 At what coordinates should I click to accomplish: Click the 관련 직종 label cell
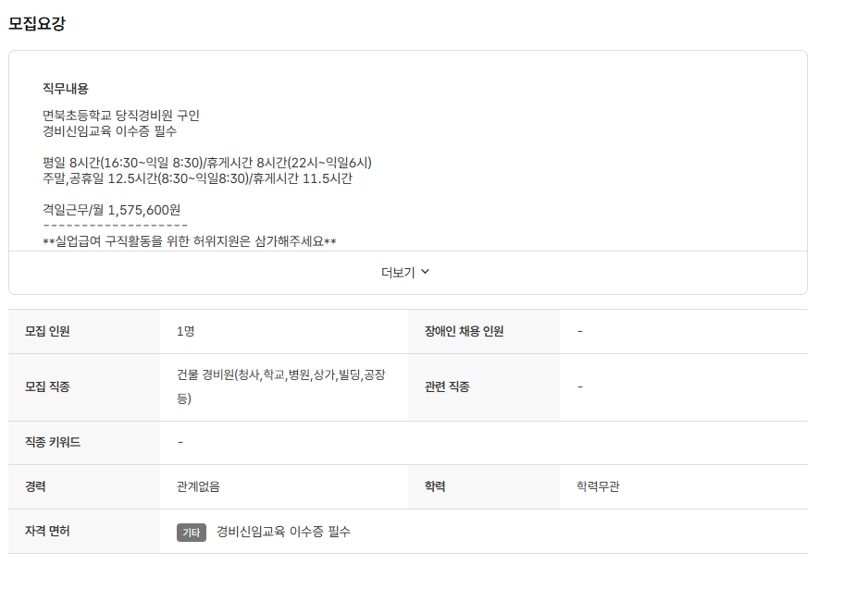click(447, 387)
